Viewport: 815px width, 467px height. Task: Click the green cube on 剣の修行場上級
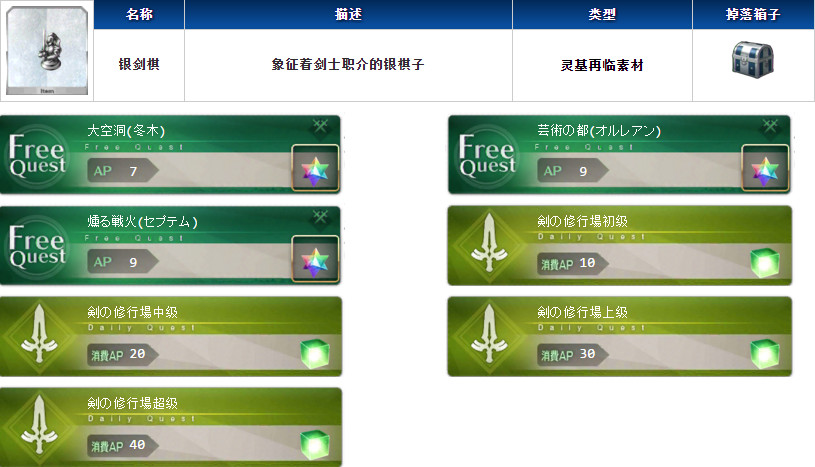tap(765, 354)
